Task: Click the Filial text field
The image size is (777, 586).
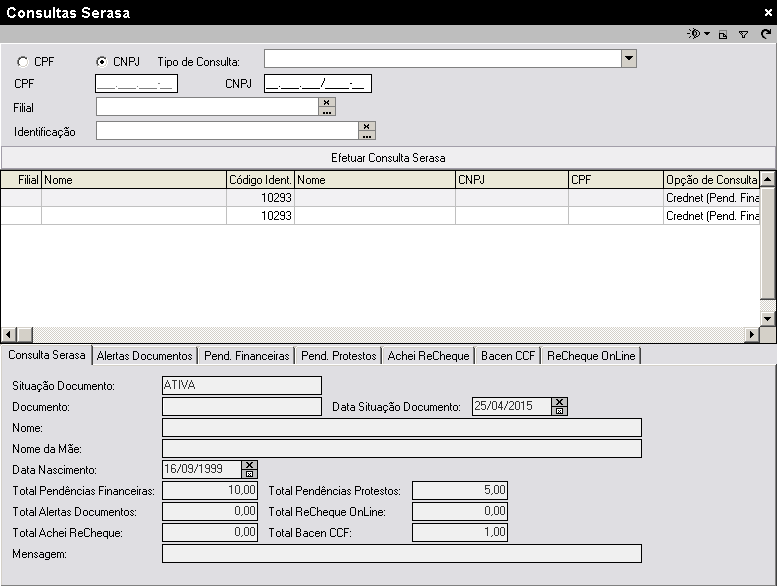Action: [208, 107]
